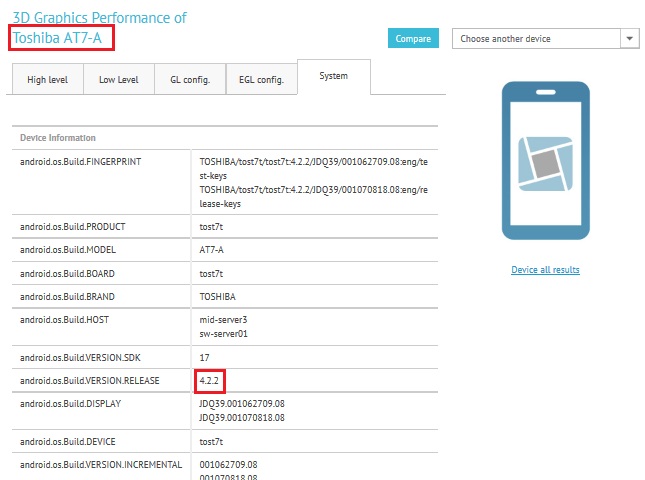The height and width of the screenshot is (480, 645).
Task: Click the GFXBench logo inside phone screen
Action: tap(545, 164)
